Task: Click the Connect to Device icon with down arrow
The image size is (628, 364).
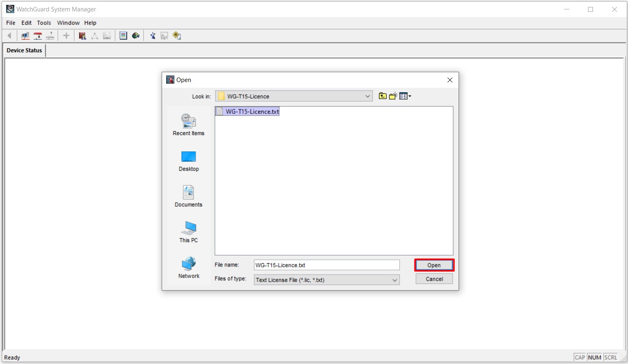Action: (38, 36)
